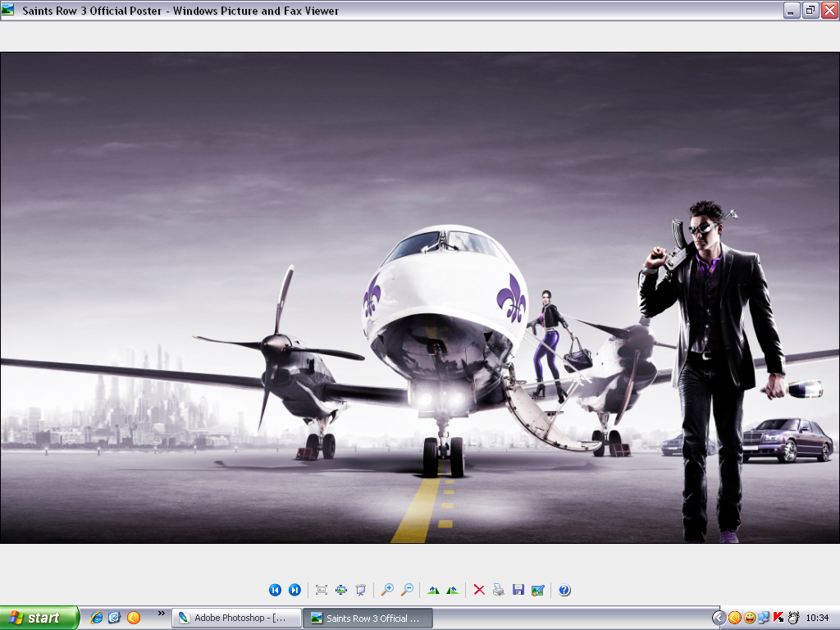Open the network connection tray icon

coord(764,619)
